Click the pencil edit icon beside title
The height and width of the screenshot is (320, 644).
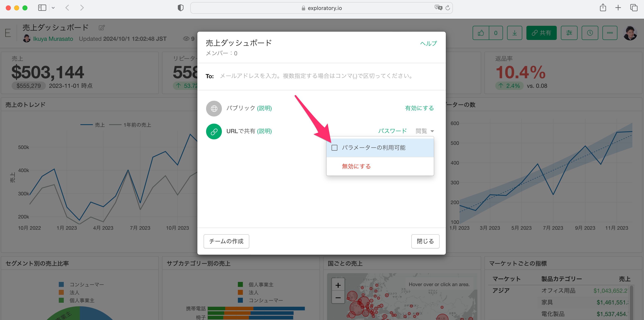click(102, 27)
